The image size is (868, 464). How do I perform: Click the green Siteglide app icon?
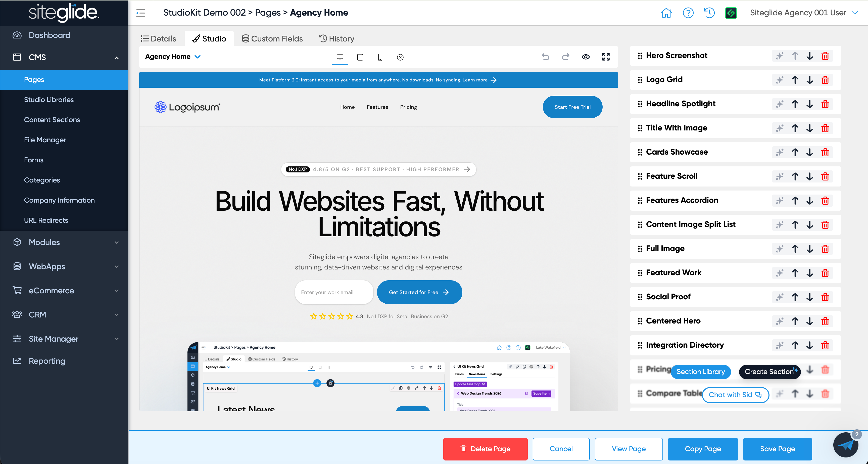point(731,13)
